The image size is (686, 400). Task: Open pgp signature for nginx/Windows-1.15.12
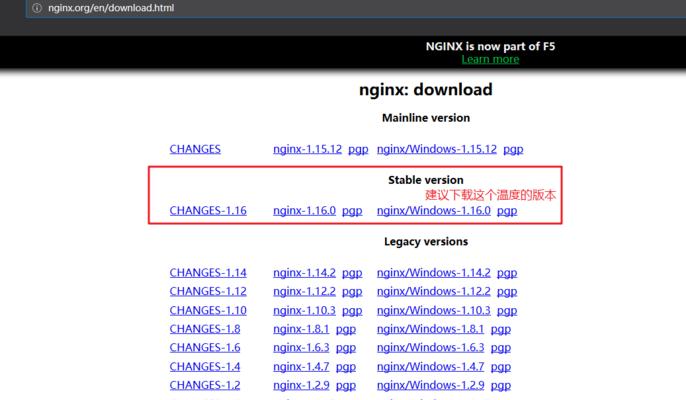513,150
